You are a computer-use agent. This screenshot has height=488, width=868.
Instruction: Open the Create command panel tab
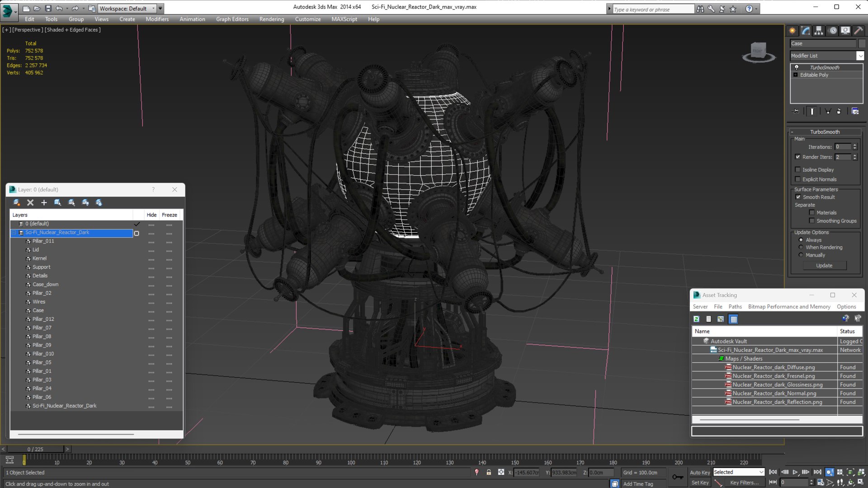tap(793, 31)
